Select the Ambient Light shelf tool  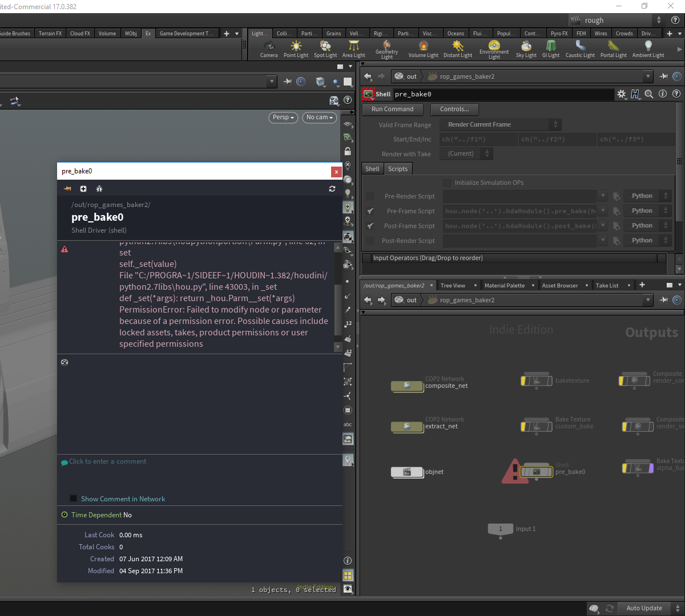click(x=648, y=49)
